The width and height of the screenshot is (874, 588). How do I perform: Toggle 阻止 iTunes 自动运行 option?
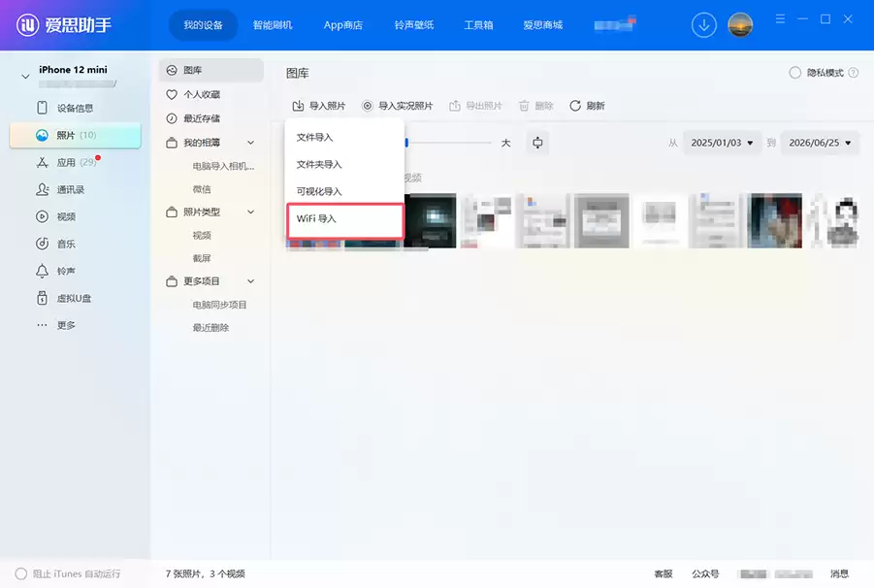click(x=21, y=573)
